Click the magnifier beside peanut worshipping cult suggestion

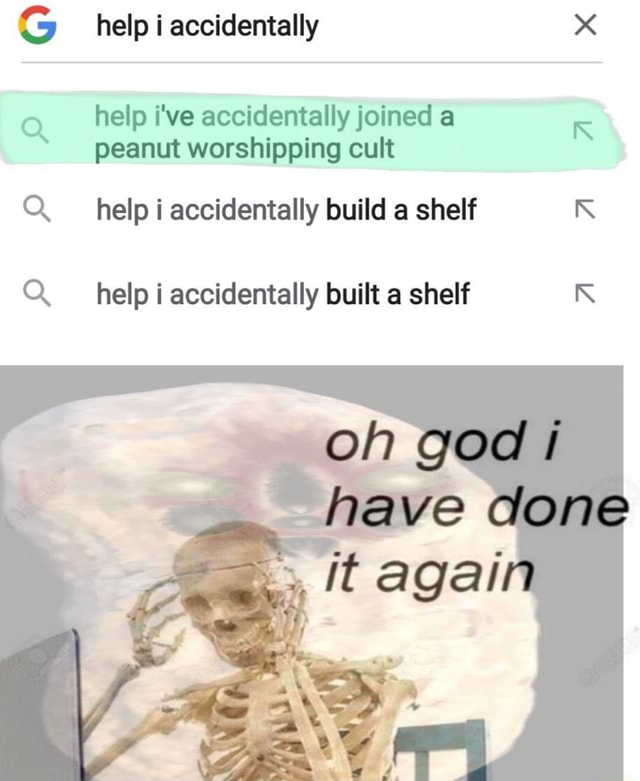pos(35,130)
